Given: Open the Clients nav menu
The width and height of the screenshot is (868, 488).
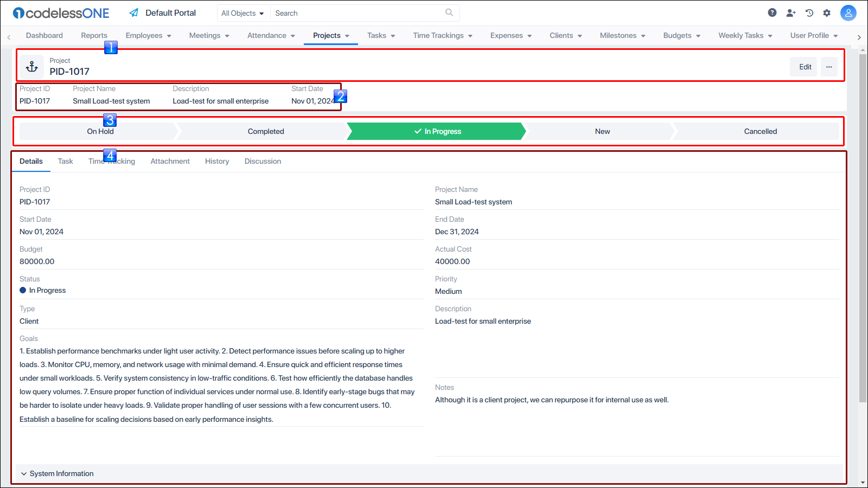Looking at the screenshot, I should point(566,35).
